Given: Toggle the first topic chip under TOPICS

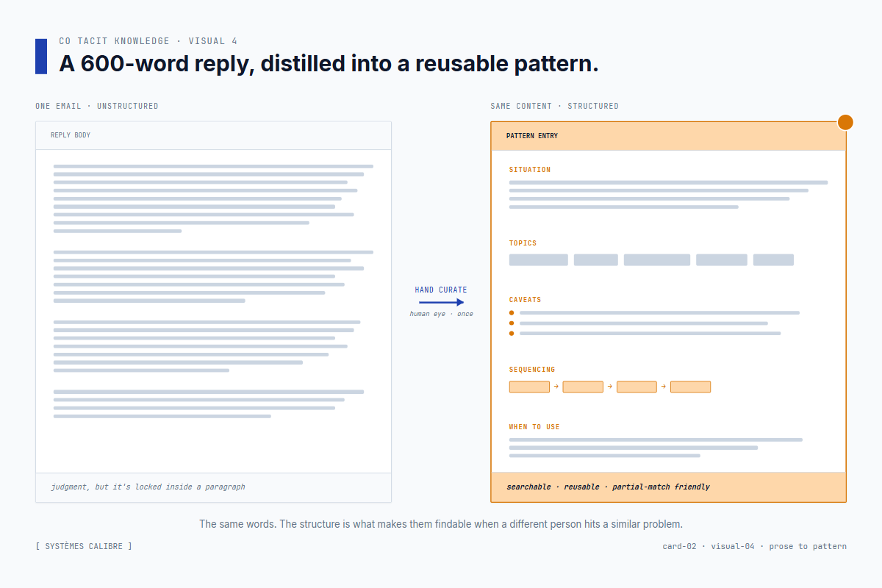Looking at the screenshot, I should coord(538,259).
